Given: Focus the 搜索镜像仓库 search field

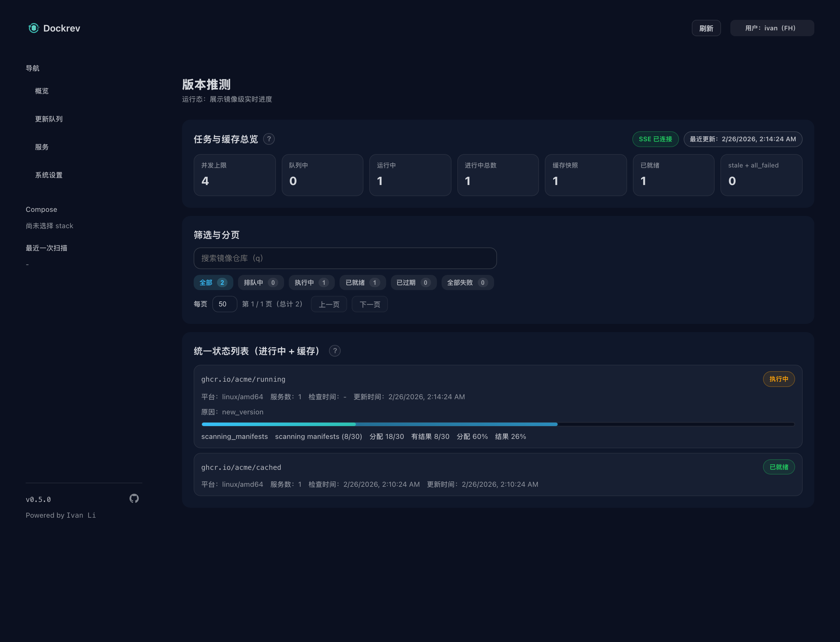Looking at the screenshot, I should [x=344, y=258].
